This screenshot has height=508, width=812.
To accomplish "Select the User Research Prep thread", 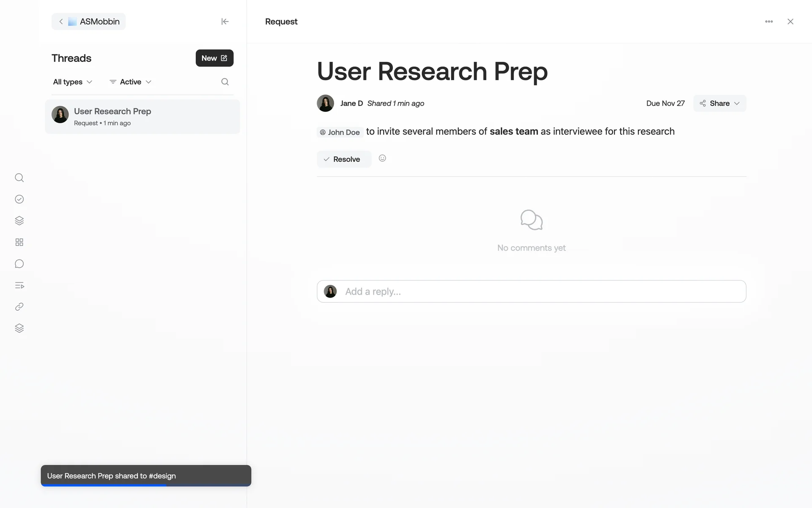I will [x=143, y=116].
